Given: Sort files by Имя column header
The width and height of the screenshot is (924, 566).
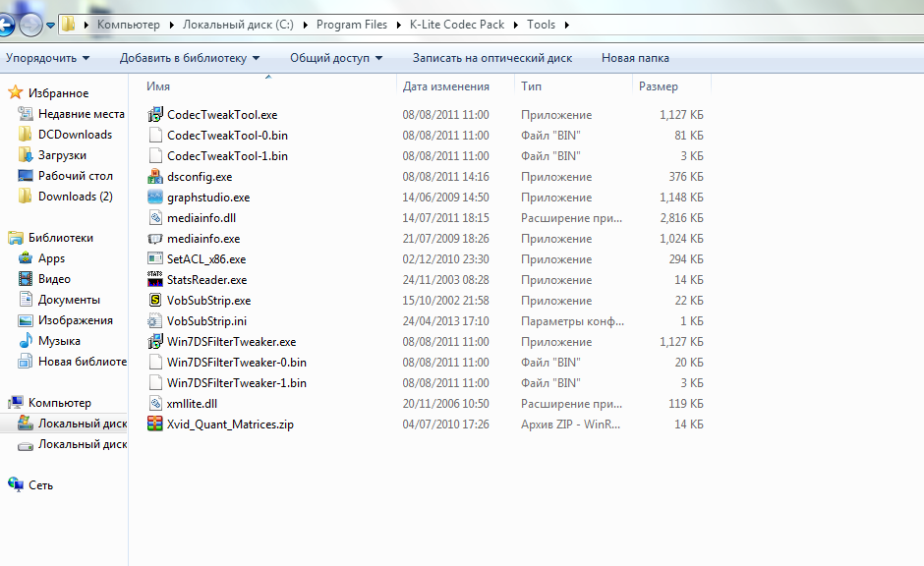Looking at the screenshot, I should (x=159, y=86).
